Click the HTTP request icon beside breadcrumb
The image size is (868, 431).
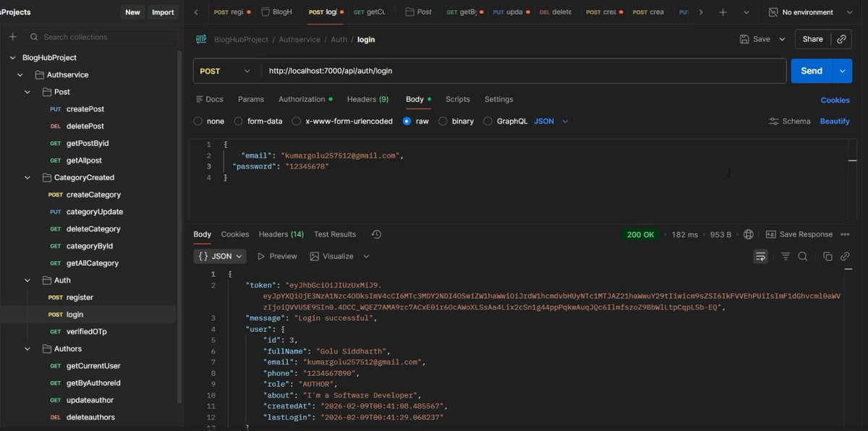click(x=200, y=39)
